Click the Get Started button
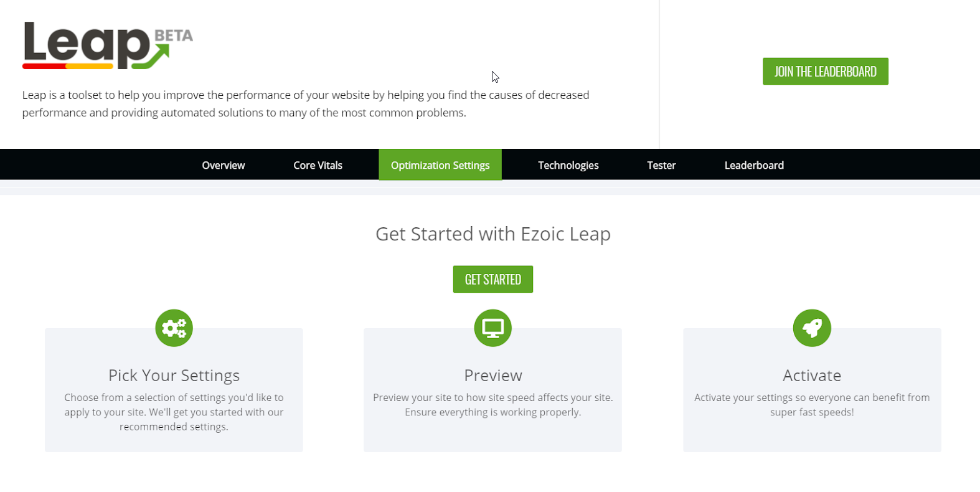Screen dimensions: 980x492 (x=492, y=279)
